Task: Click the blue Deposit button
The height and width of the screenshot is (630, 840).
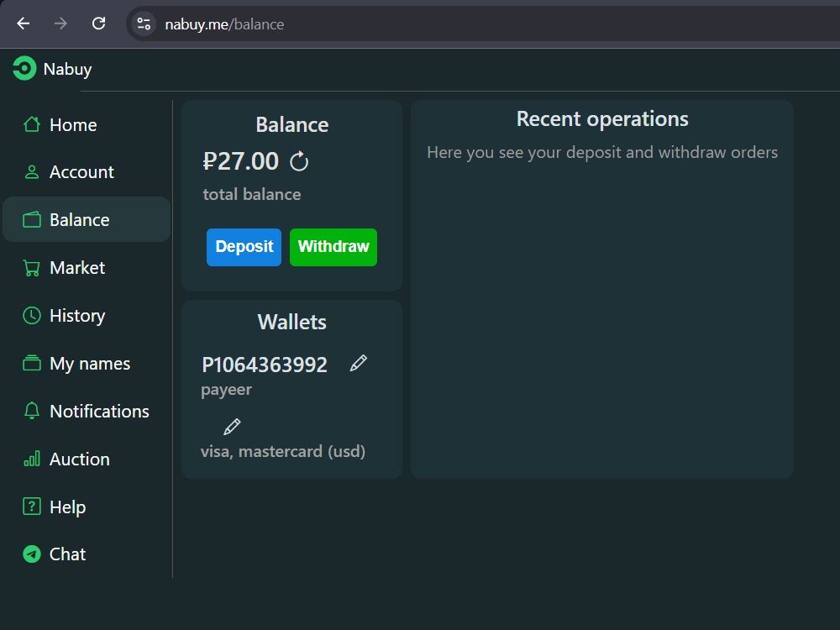Action: tap(244, 247)
